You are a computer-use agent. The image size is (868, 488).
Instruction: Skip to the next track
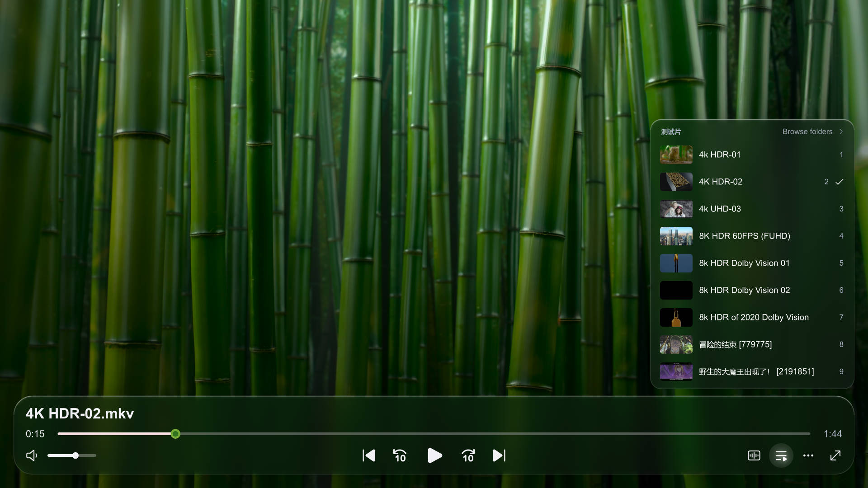point(499,455)
